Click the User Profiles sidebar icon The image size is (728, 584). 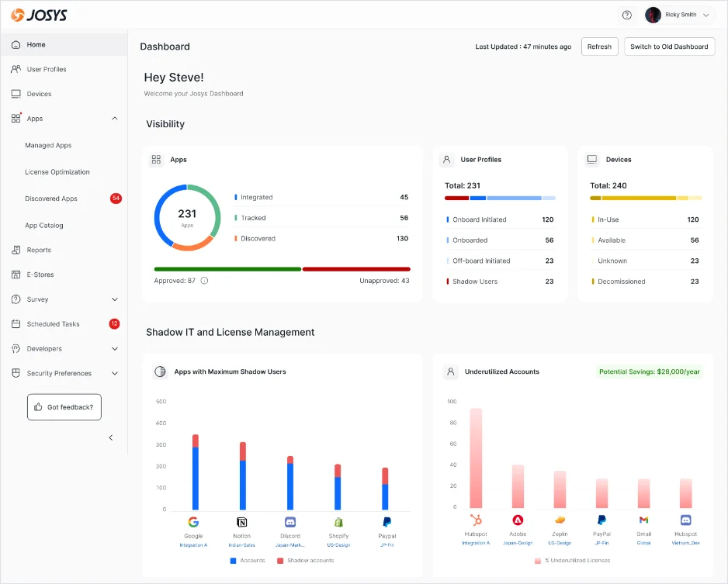pyautogui.click(x=16, y=69)
